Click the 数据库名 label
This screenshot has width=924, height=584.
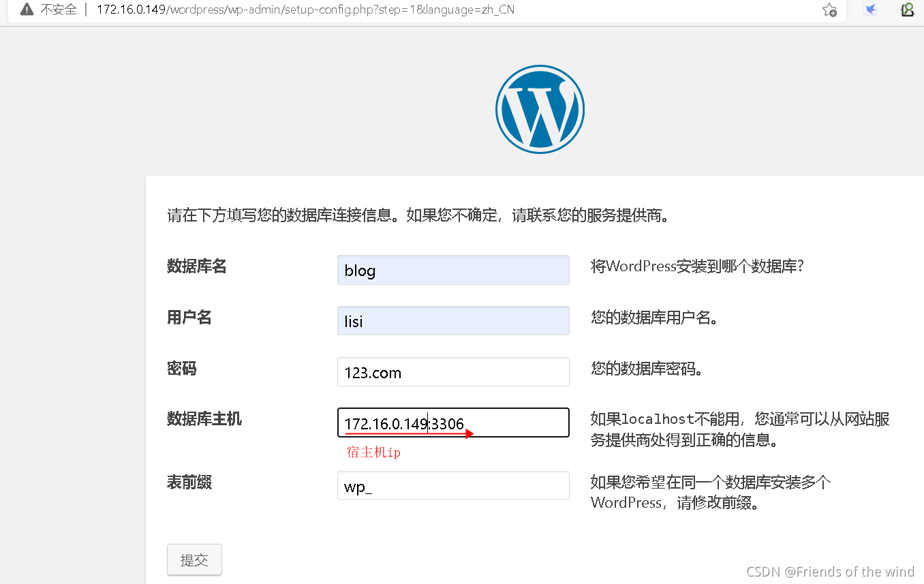click(x=197, y=266)
